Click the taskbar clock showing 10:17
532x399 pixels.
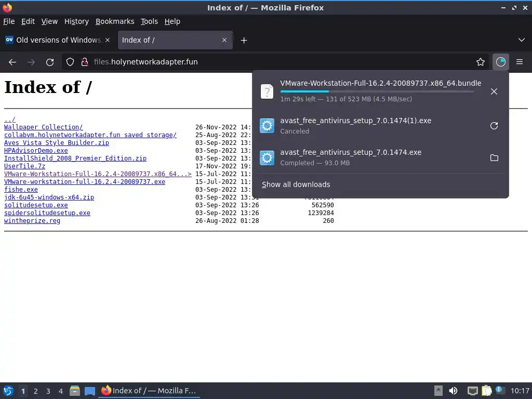520,391
